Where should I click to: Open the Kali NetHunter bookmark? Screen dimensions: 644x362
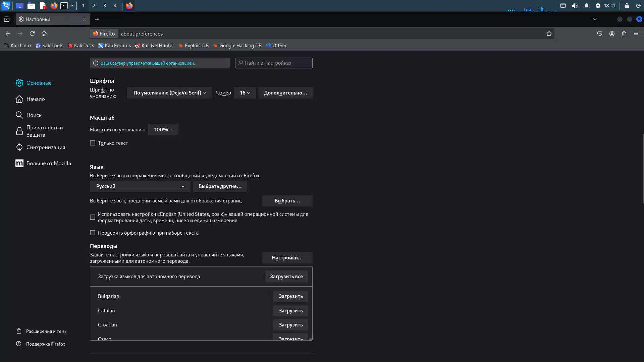pyautogui.click(x=154, y=46)
